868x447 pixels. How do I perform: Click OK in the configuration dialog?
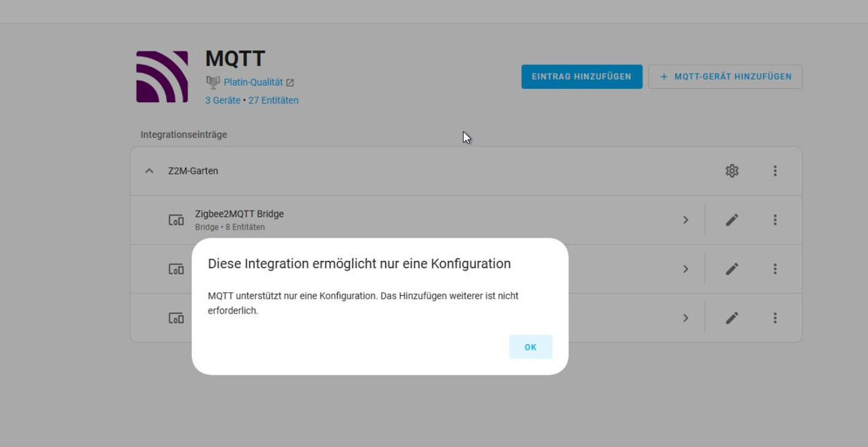pos(530,347)
